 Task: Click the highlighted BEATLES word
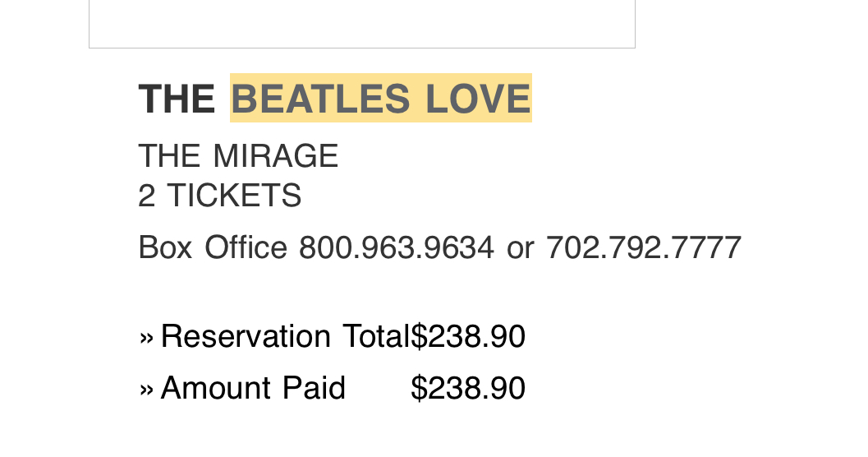(322, 99)
